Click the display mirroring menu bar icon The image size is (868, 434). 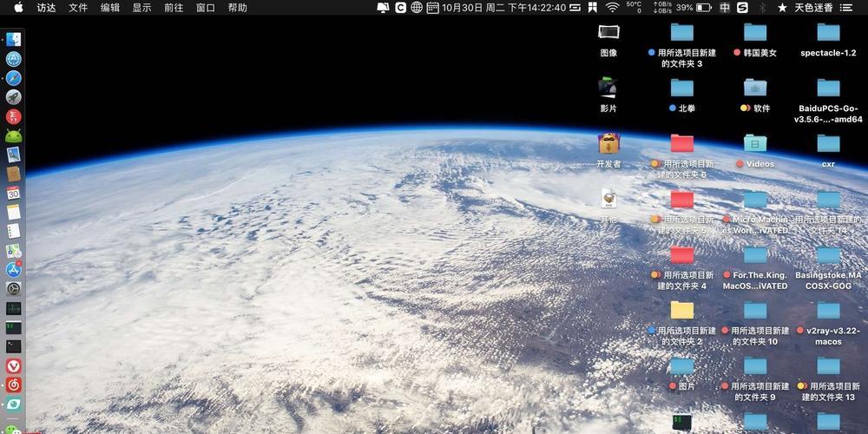(383, 7)
